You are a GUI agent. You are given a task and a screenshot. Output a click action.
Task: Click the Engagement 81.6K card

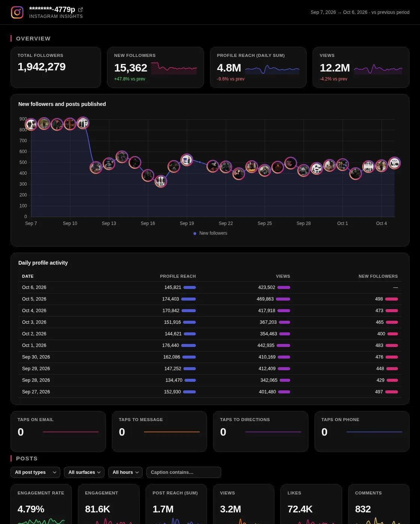[x=109, y=504]
